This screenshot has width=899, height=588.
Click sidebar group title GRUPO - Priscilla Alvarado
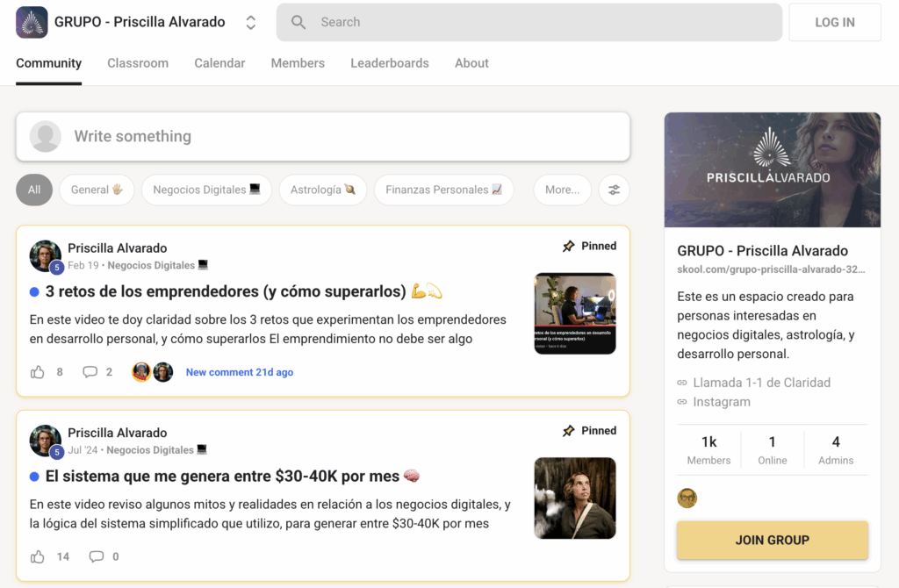(x=763, y=251)
